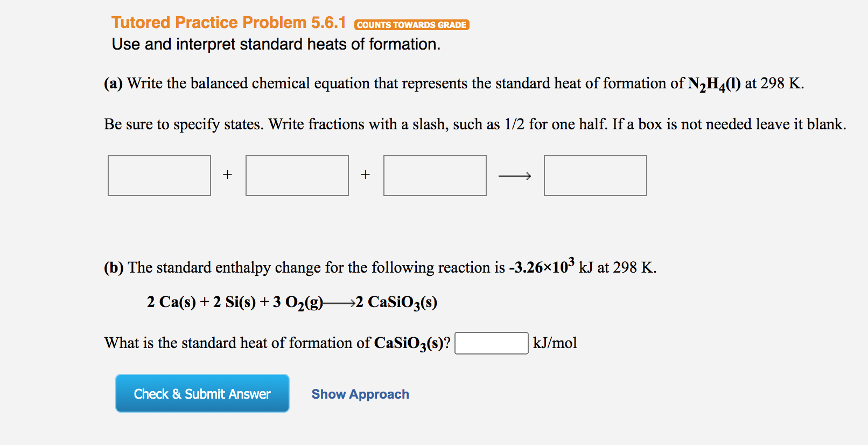
Task: Click the second reactant input box
Action: [297, 175]
